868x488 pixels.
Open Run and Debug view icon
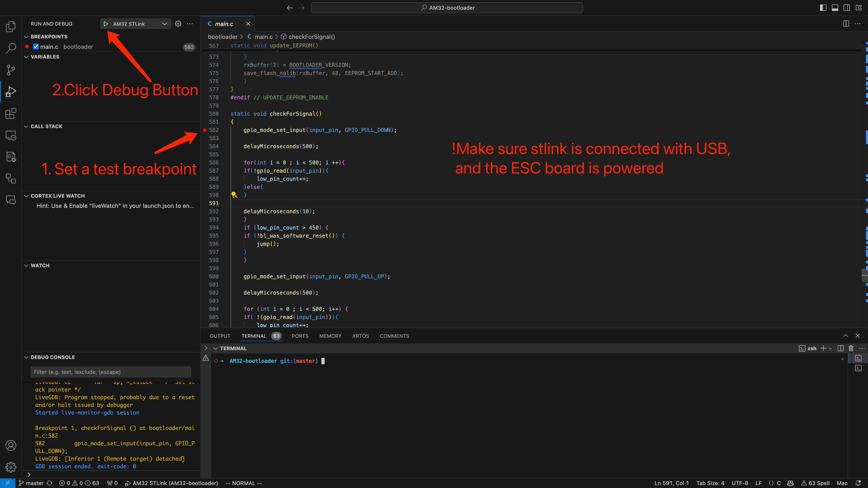(x=11, y=91)
